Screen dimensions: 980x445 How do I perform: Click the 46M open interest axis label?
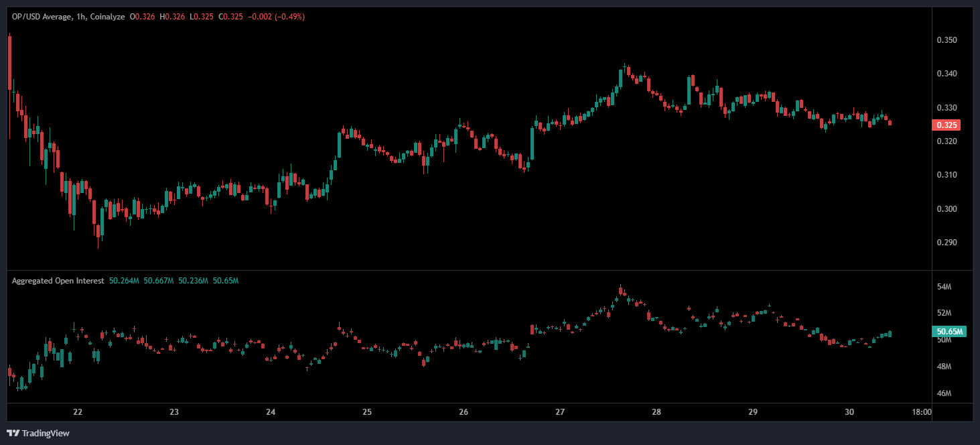944,393
